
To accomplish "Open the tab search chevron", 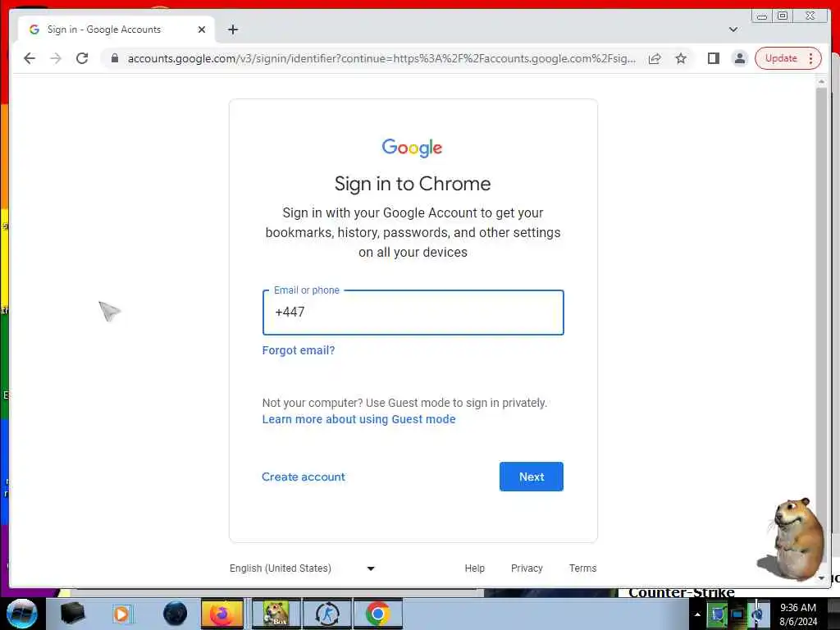I will [x=733, y=30].
